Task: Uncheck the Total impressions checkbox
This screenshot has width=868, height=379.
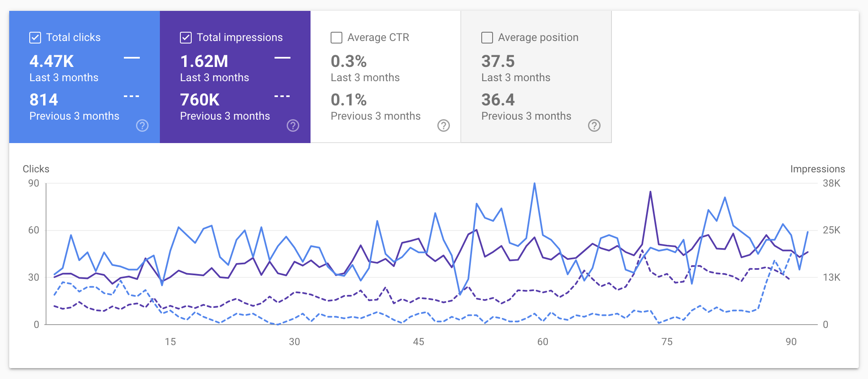Action: tap(185, 37)
